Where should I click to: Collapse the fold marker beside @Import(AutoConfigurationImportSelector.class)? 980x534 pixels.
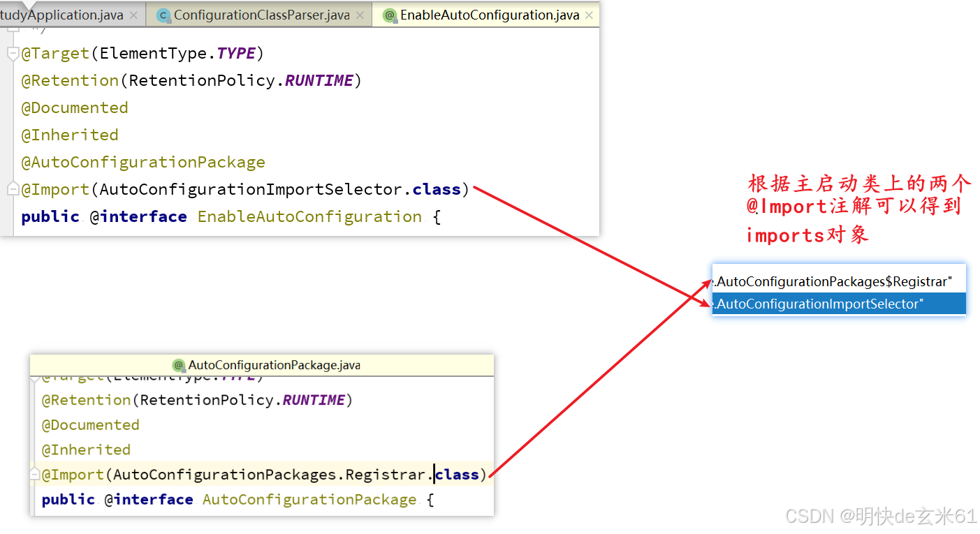[x=13, y=189]
